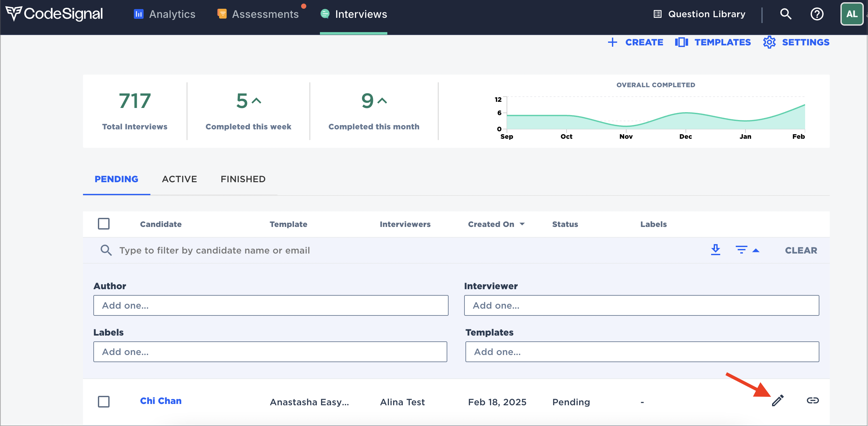
Task: Click the Template column header
Action: point(288,224)
